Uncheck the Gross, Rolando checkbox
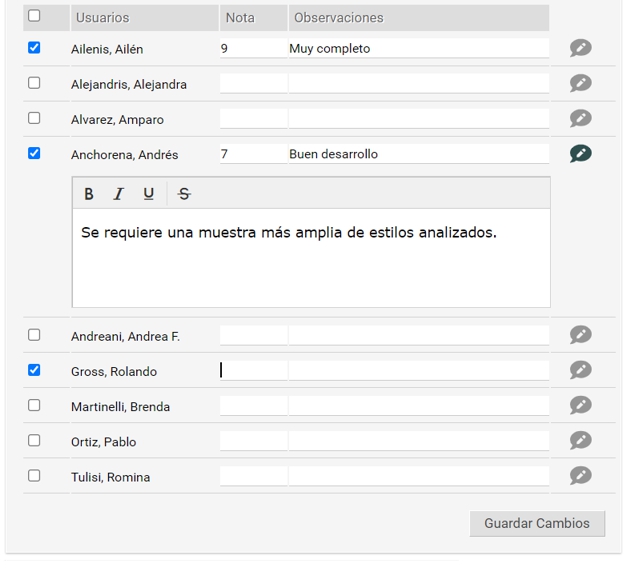 click(34, 370)
